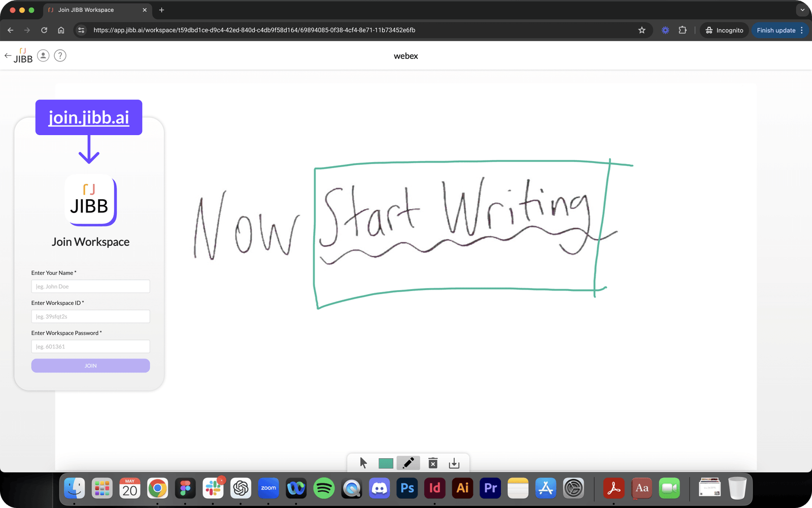812x508 pixels.
Task: Select the Join JIBB Workspace tab
Action: (91, 10)
